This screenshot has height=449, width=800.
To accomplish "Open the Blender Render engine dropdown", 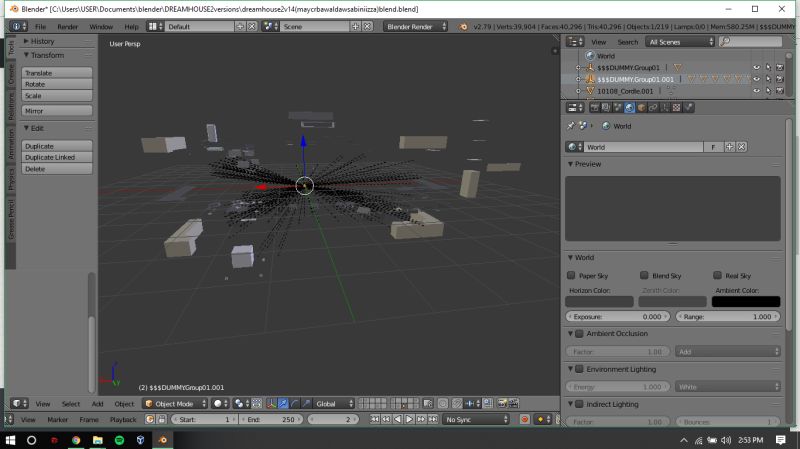I will click(x=415, y=26).
